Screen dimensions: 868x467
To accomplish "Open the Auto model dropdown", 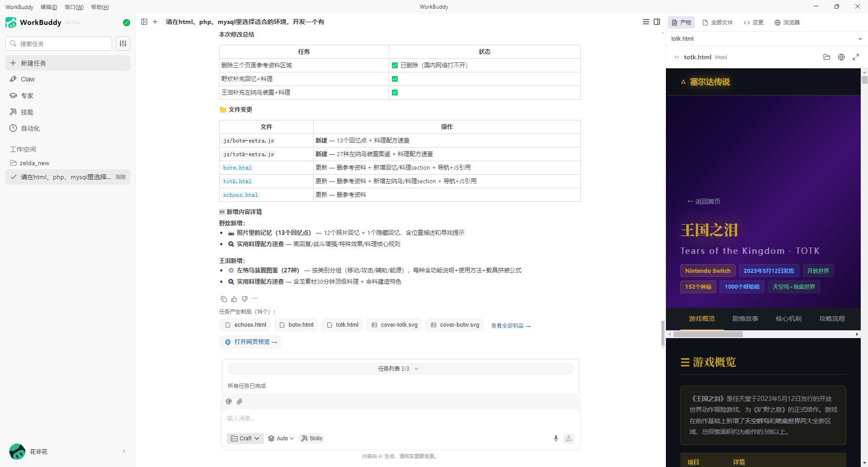I will tap(281, 438).
